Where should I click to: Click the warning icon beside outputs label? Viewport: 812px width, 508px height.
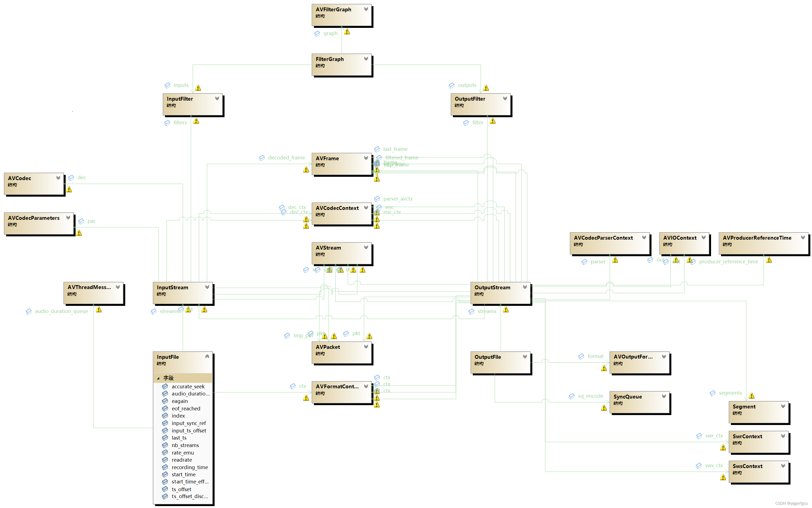click(486, 88)
